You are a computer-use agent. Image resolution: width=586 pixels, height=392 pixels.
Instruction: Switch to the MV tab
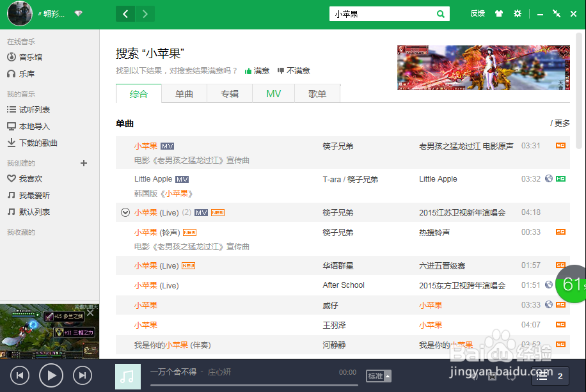coord(273,93)
